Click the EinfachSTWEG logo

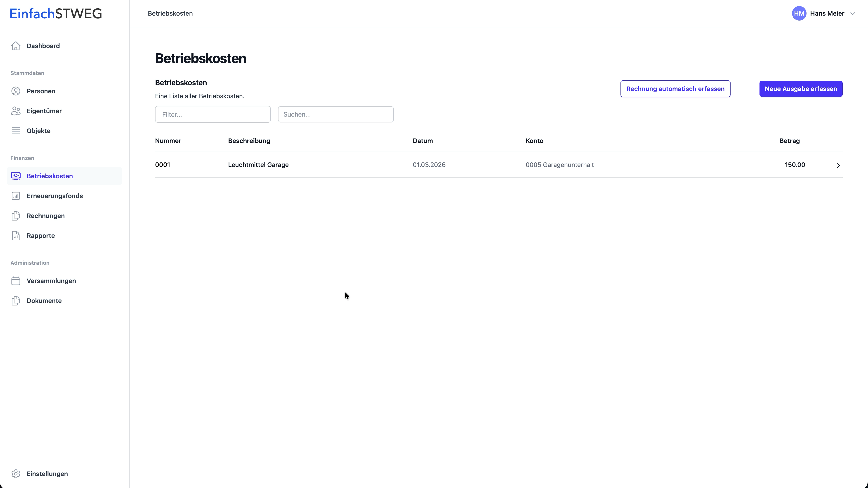coord(56,14)
